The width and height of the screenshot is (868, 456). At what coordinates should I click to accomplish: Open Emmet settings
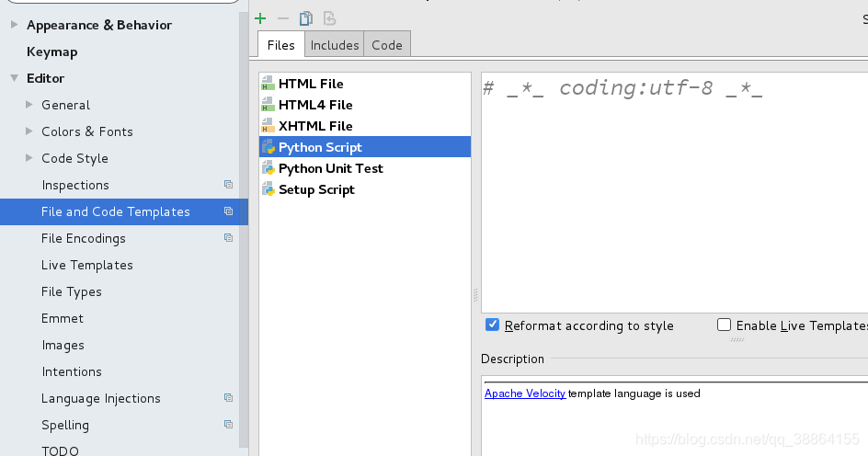click(x=62, y=318)
